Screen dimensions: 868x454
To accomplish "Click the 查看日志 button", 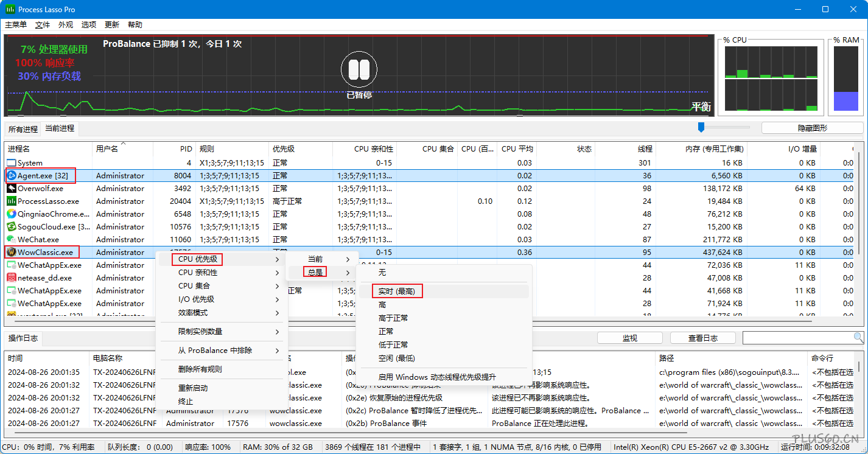I will pyautogui.click(x=702, y=338).
